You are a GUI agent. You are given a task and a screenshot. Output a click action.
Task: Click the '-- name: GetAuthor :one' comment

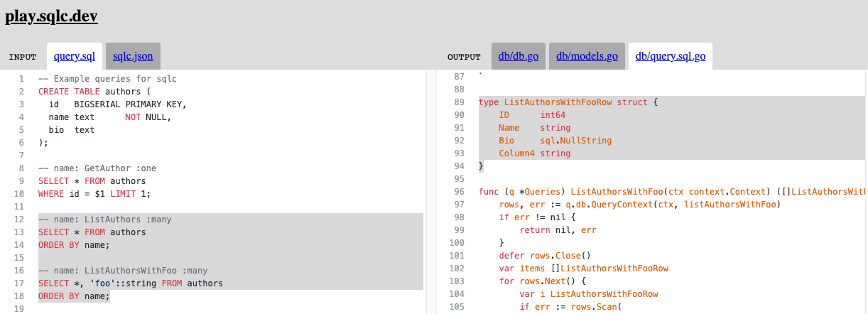tap(97, 168)
